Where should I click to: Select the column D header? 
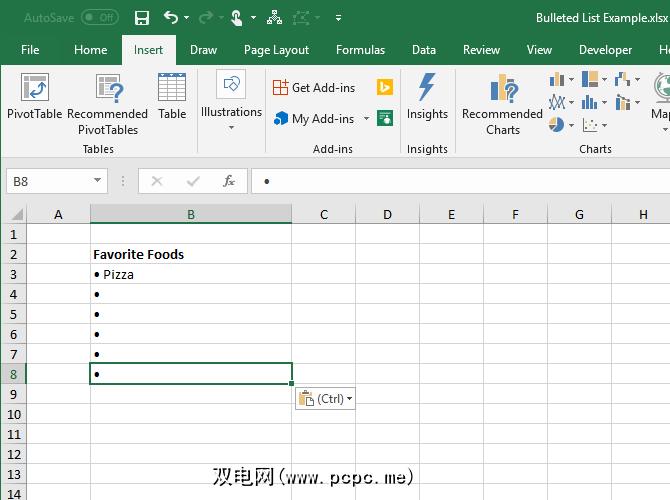[387, 214]
